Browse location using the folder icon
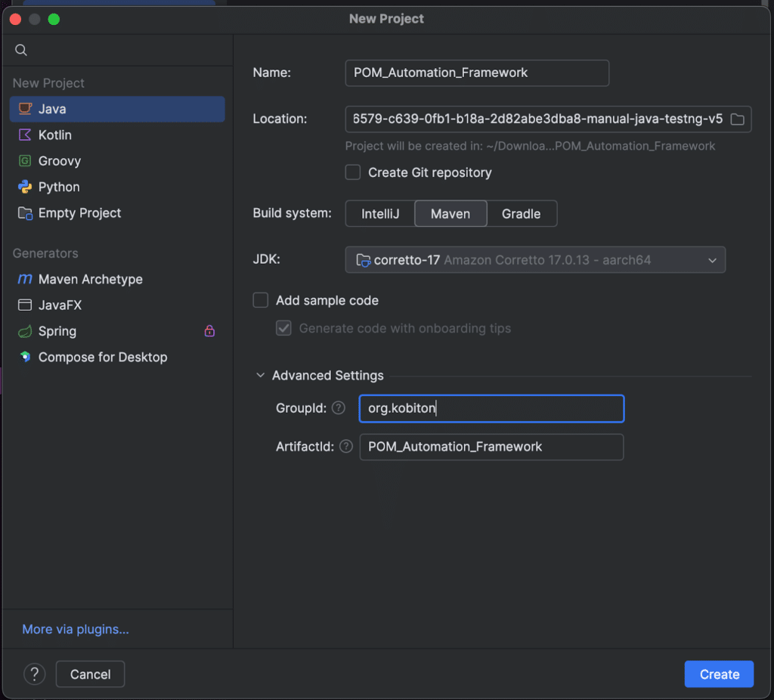Image resolution: width=774 pixels, height=700 pixels. [737, 119]
